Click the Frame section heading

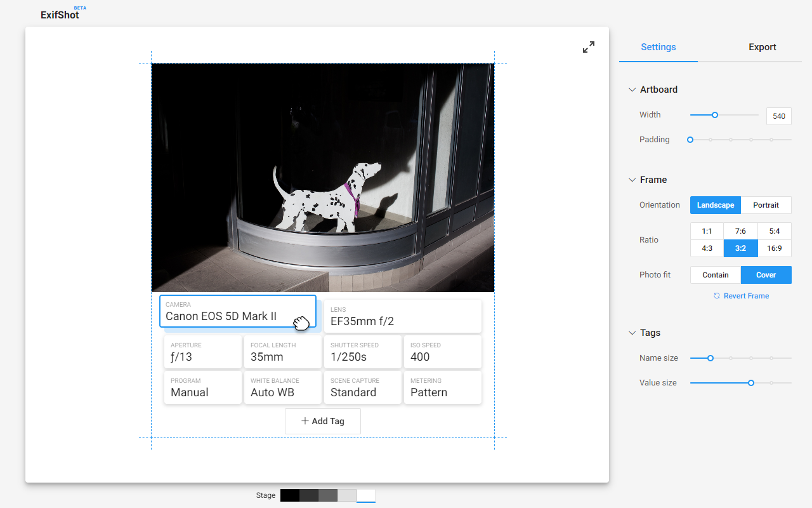point(653,180)
